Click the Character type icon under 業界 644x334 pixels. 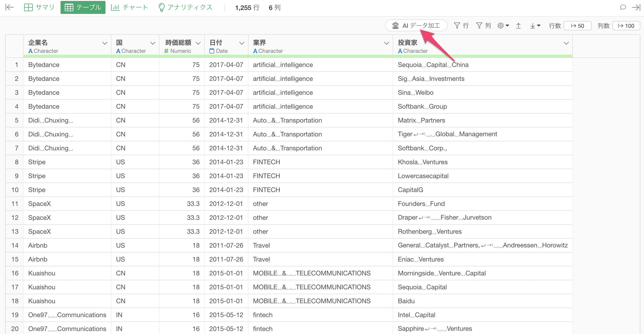[255, 51]
